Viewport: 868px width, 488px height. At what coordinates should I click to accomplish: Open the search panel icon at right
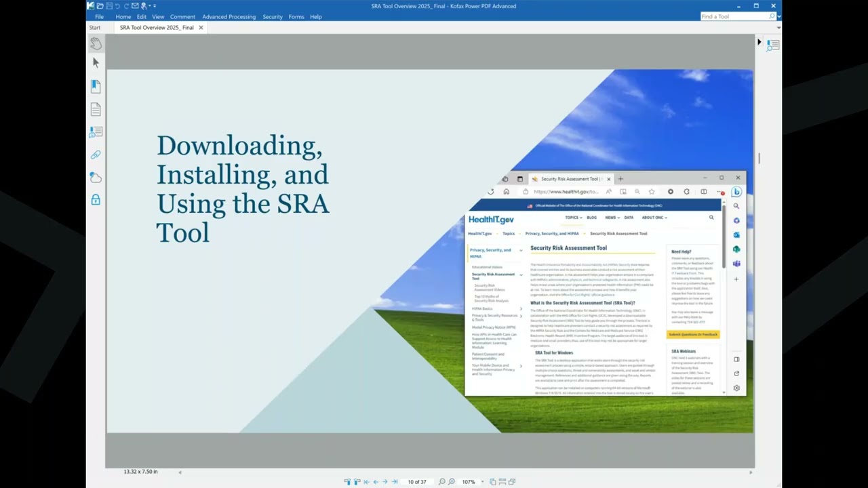tap(772, 45)
